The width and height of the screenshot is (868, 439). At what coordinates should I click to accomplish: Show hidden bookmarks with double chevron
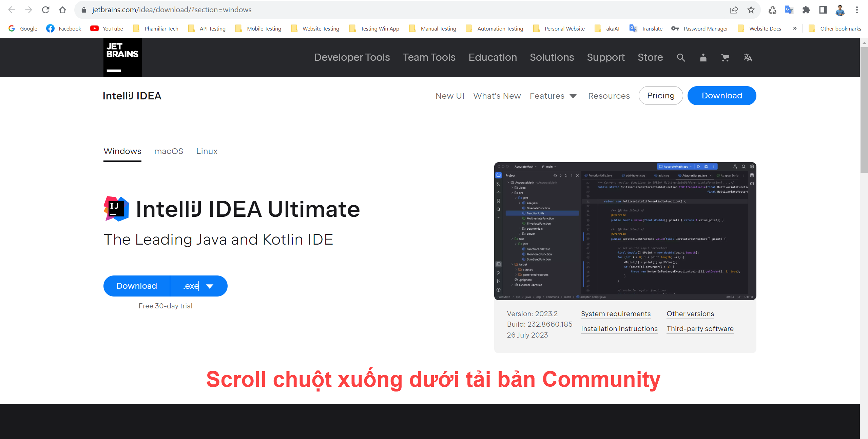click(x=795, y=28)
